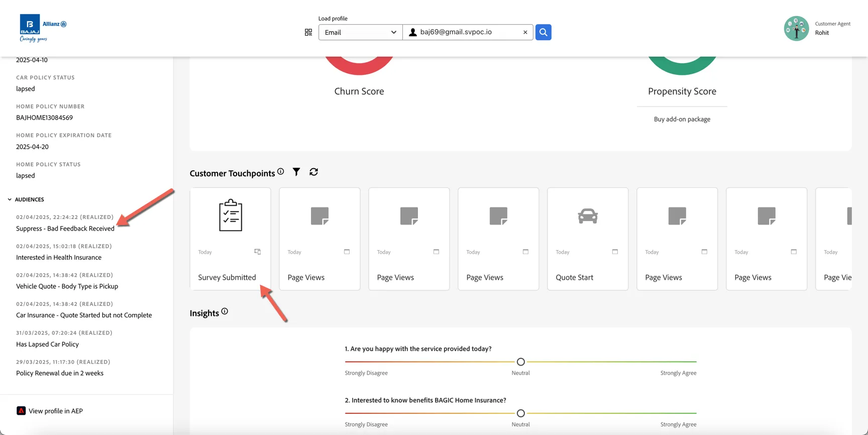Click question 1 text about service provided today

(x=418, y=349)
